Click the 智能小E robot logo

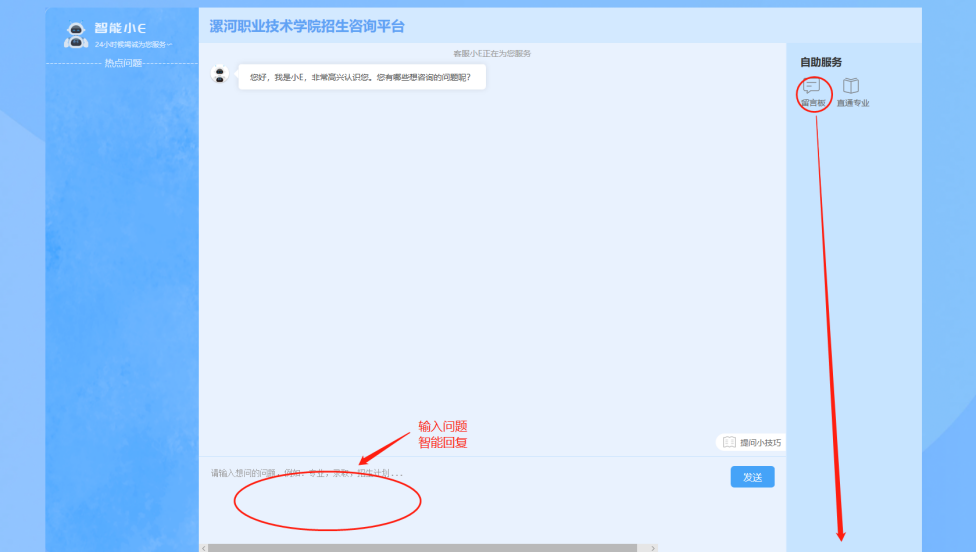point(76,35)
